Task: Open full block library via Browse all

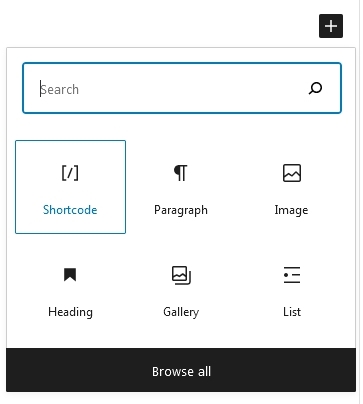Action: [181, 370]
